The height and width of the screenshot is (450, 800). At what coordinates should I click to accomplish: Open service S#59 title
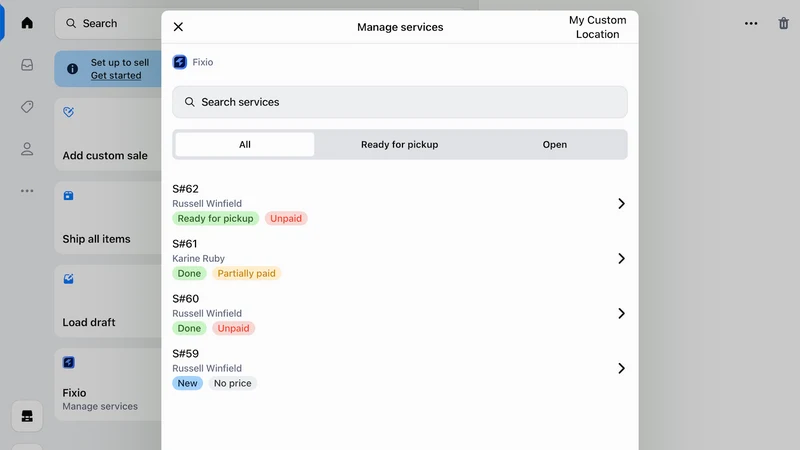[185, 354]
